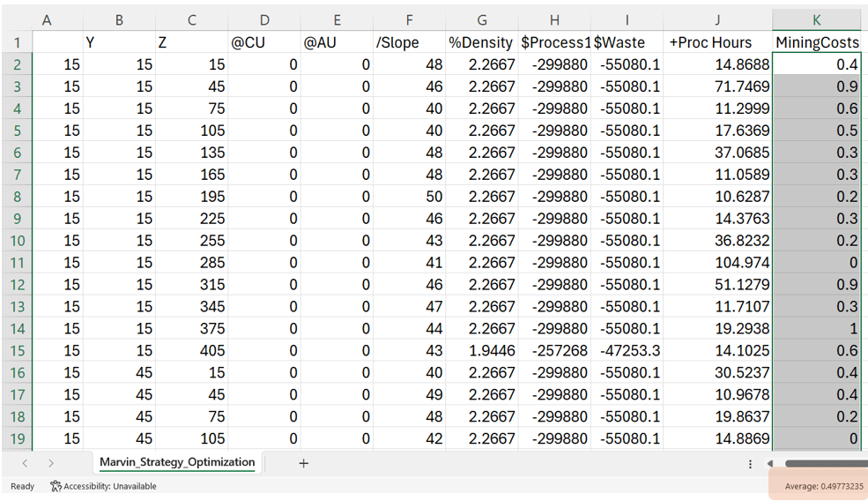Click the +Proc Hours header cell

click(717, 42)
